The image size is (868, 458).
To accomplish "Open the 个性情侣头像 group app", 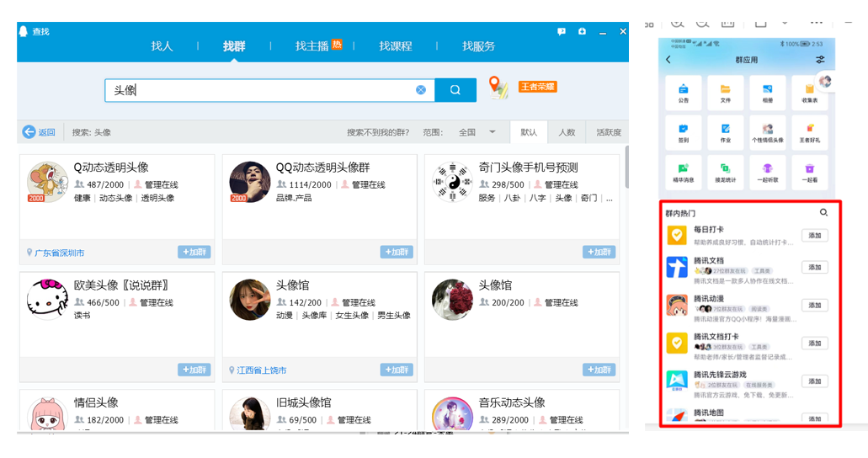I will pyautogui.click(x=767, y=132).
